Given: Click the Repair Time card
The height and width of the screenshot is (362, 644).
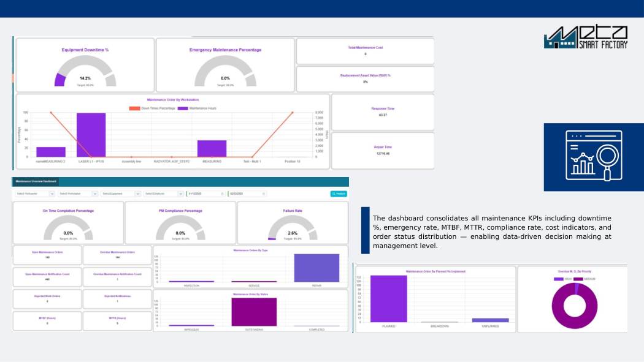Looking at the screenshot, I should [383, 151].
